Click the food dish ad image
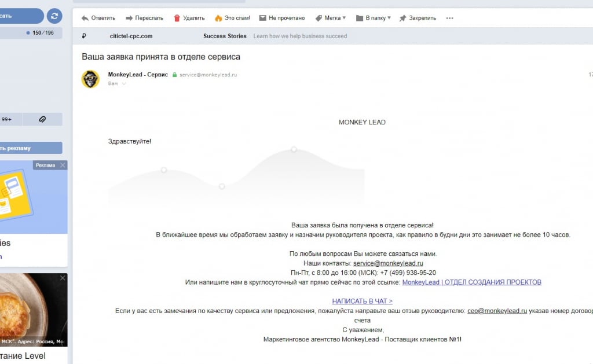This screenshot has width=593, height=364. tap(34, 310)
